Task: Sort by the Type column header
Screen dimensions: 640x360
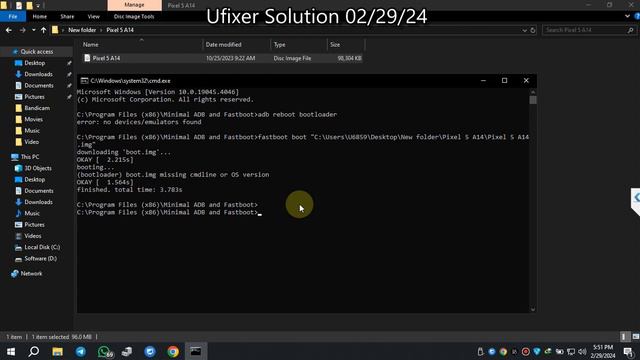Action: (280, 44)
